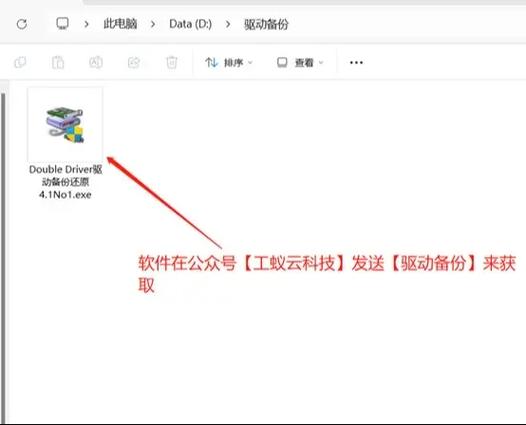Image resolution: width=526 pixels, height=425 pixels.
Task: Expand chevron after the monitor icon
Action: tap(86, 24)
